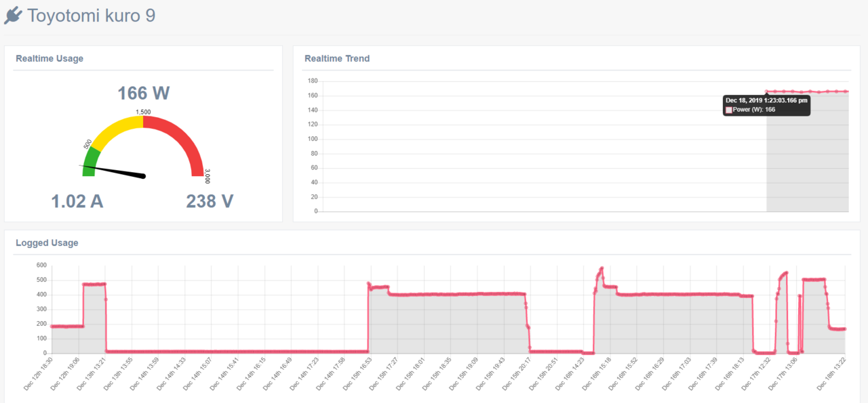The width and height of the screenshot is (868, 403).
Task: Click the 600 y-axis label in Logged Usage
Action: coord(41,265)
